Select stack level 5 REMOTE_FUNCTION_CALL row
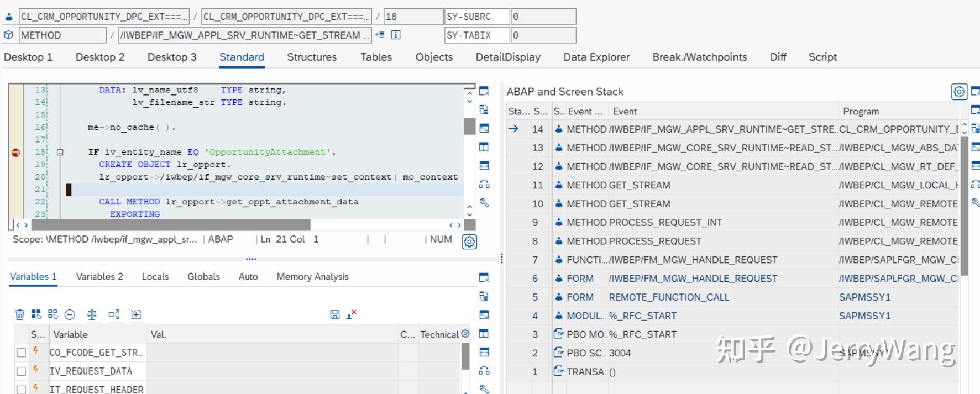 coord(732,297)
